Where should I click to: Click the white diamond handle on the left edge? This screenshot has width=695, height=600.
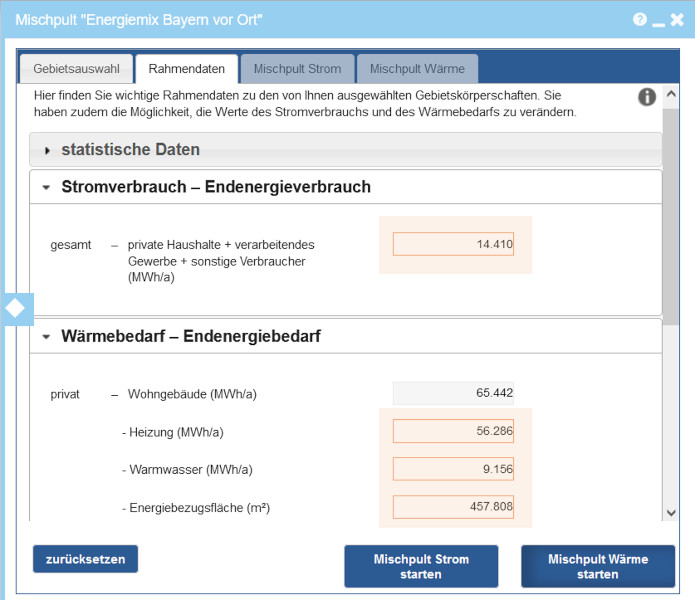tap(16, 309)
